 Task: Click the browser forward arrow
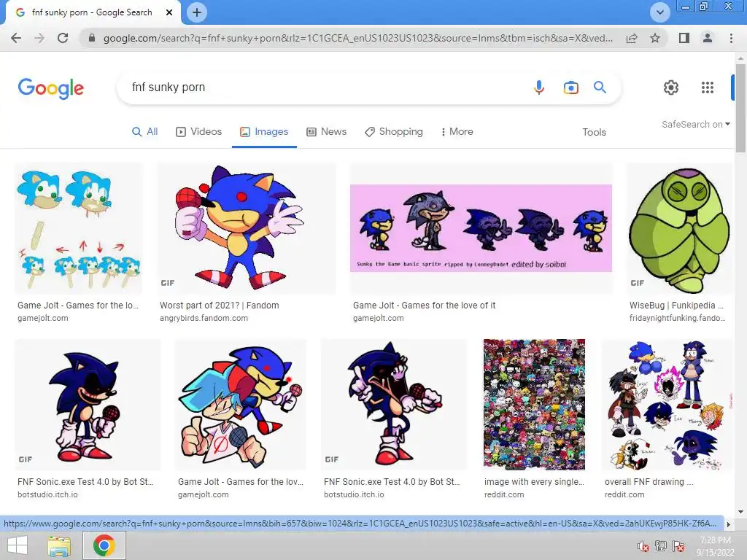(x=39, y=38)
